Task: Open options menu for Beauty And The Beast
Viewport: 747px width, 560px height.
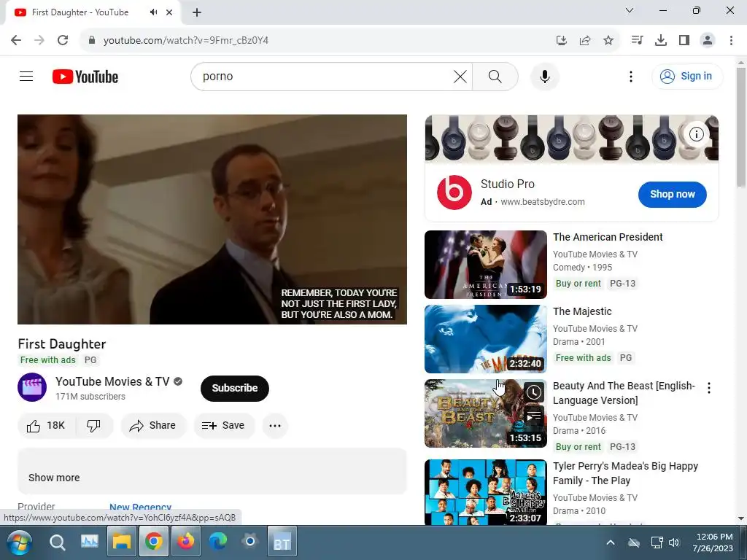Action: [709, 388]
